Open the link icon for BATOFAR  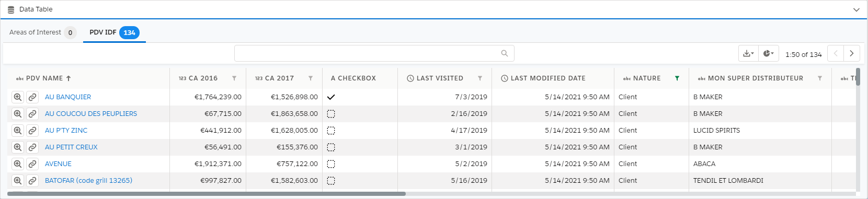(32, 181)
